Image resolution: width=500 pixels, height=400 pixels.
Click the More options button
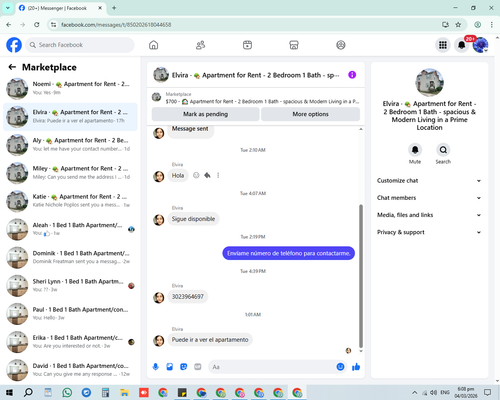coord(310,114)
